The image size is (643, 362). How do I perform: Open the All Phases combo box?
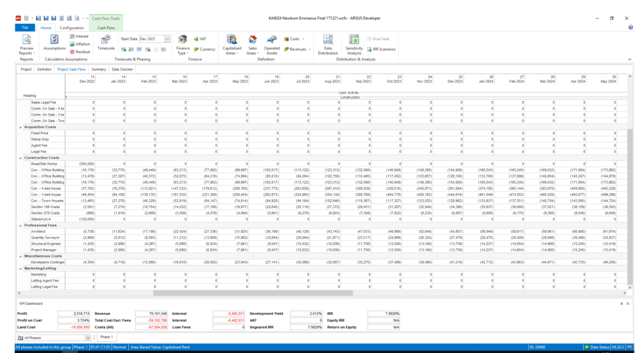click(x=54, y=338)
